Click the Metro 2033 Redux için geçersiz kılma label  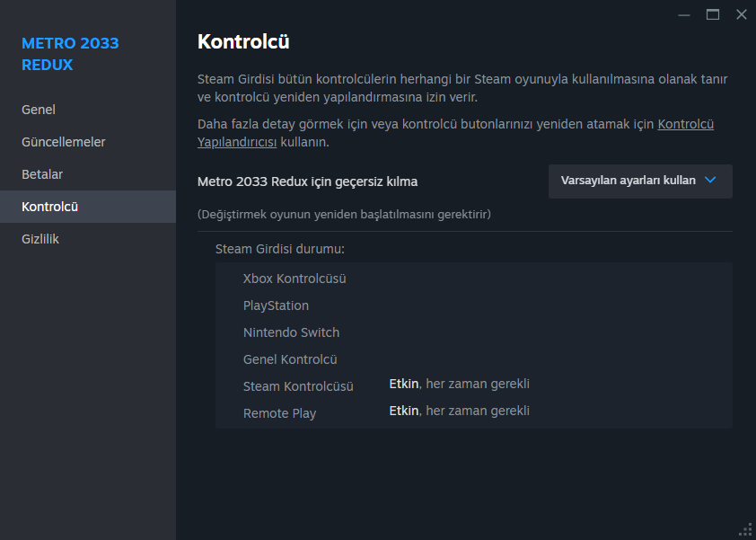point(307,181)
